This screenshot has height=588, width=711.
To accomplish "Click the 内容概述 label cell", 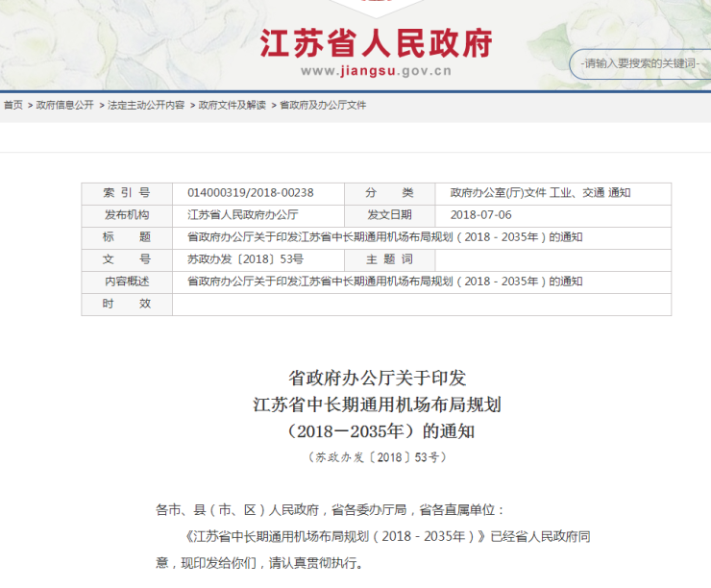I will click(127, 282).
